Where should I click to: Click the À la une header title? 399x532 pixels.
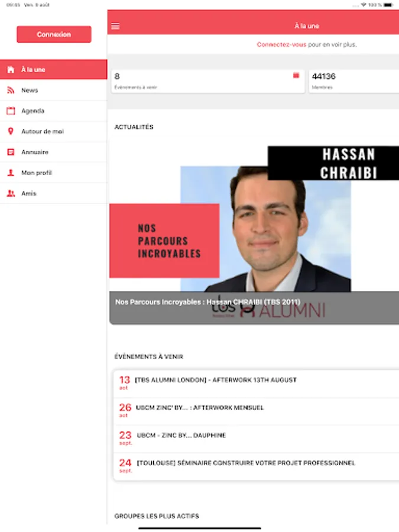pyautogui.click(x=307, y=26)
